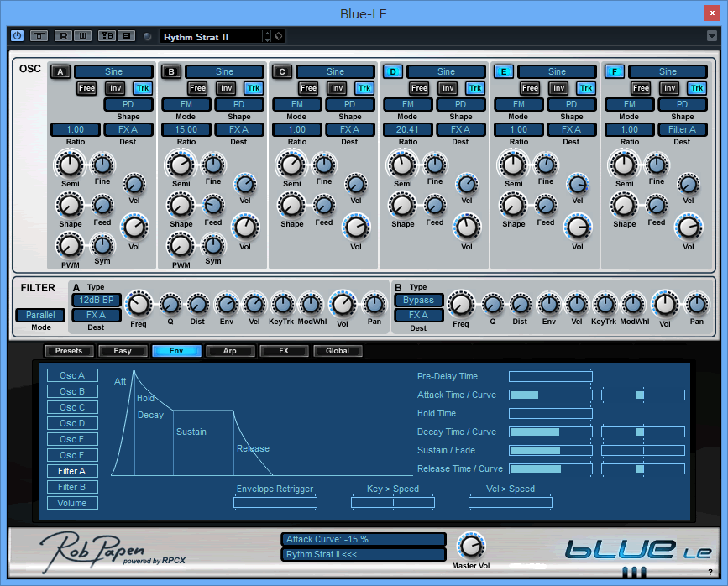Open oscillator F Filter A Dest selector

[682, 129]
